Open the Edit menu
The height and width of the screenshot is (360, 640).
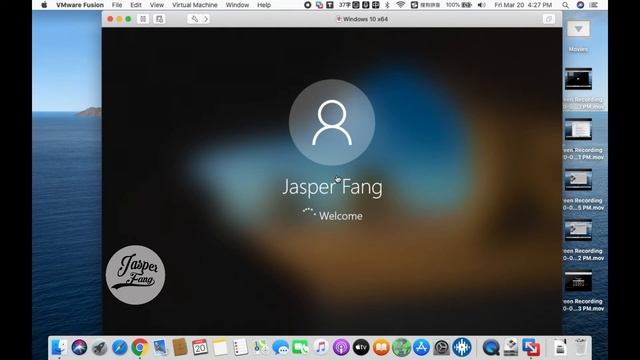(x=136, y=5)
